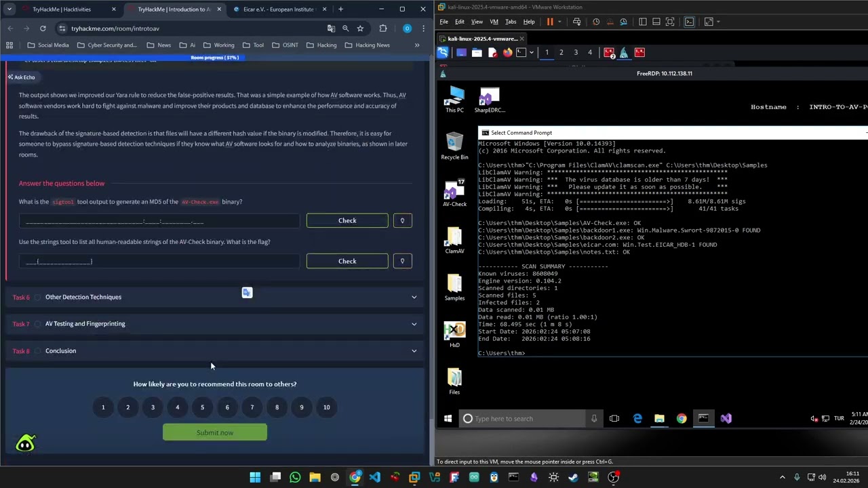Viewport: 868px width, 488px height.
Task: Open the Google Translate page icon
Action: pos(331,28)
